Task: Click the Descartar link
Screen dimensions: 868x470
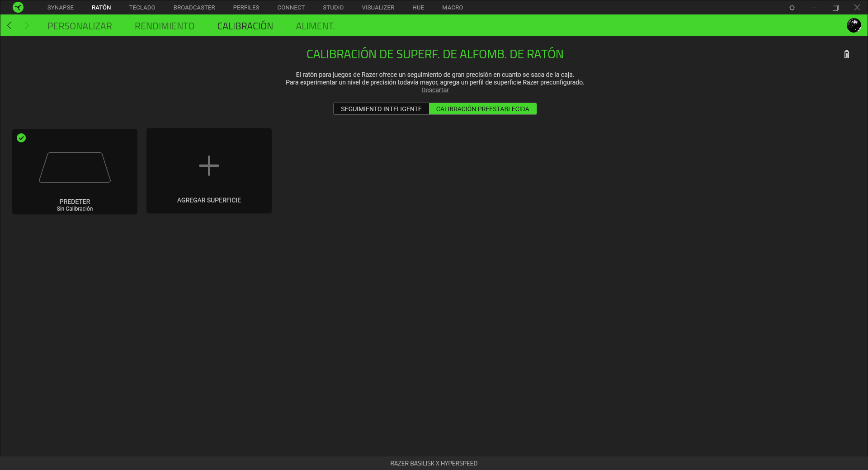Action: [435, 90]
